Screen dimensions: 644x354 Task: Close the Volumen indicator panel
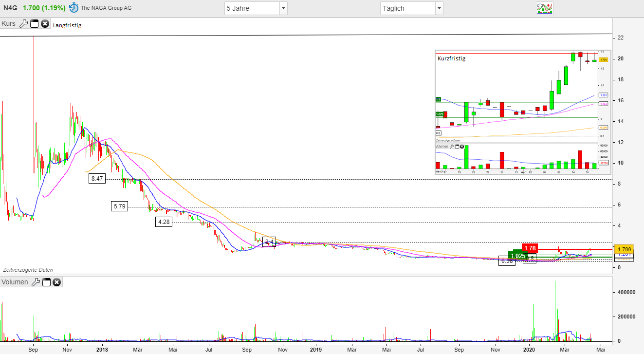click(x=56, y=282)
